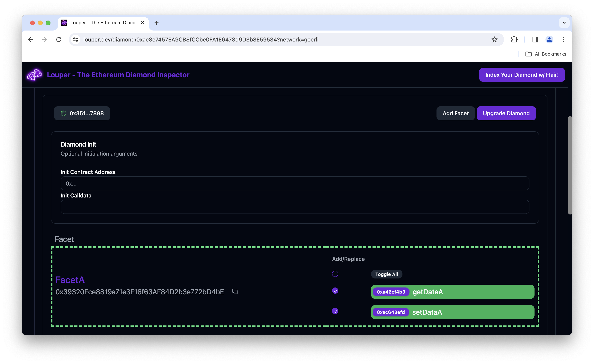Toggle the checkbox beside Toggle All
The height and width of the screenshot is (364, 594).
coord(335,274)
